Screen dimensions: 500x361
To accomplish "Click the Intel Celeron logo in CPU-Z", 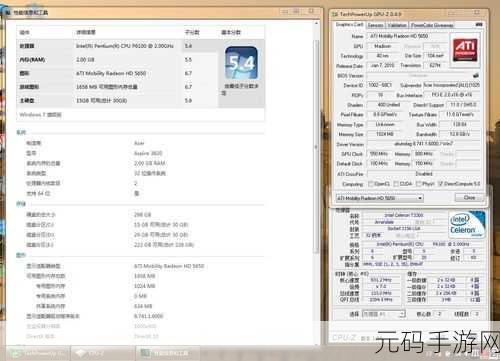I will 466,224.
